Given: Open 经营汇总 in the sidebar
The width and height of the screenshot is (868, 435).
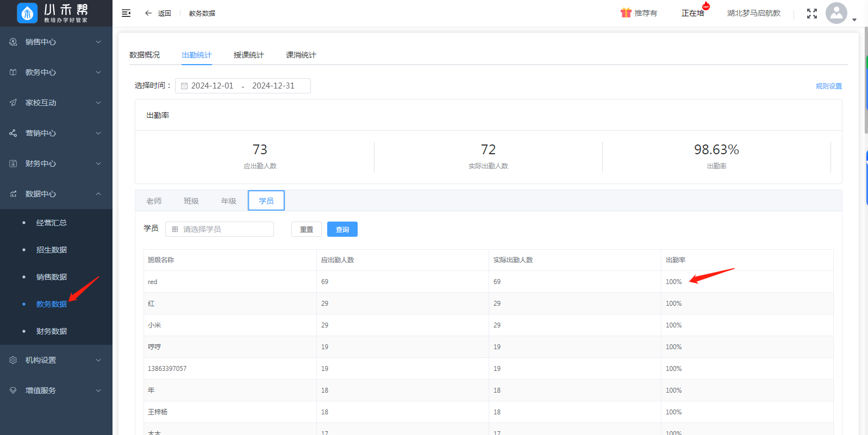Looking at the screenshot, I should [x=52, y=223].
